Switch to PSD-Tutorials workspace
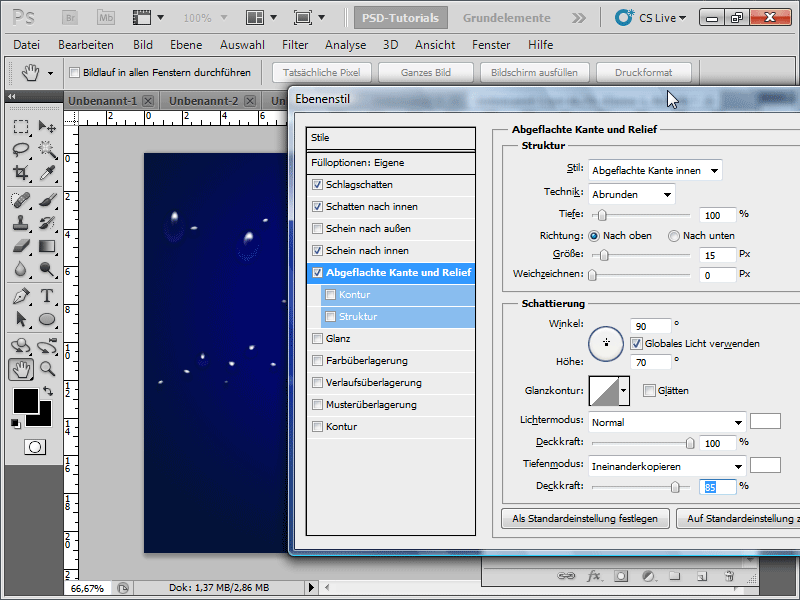 401,18
